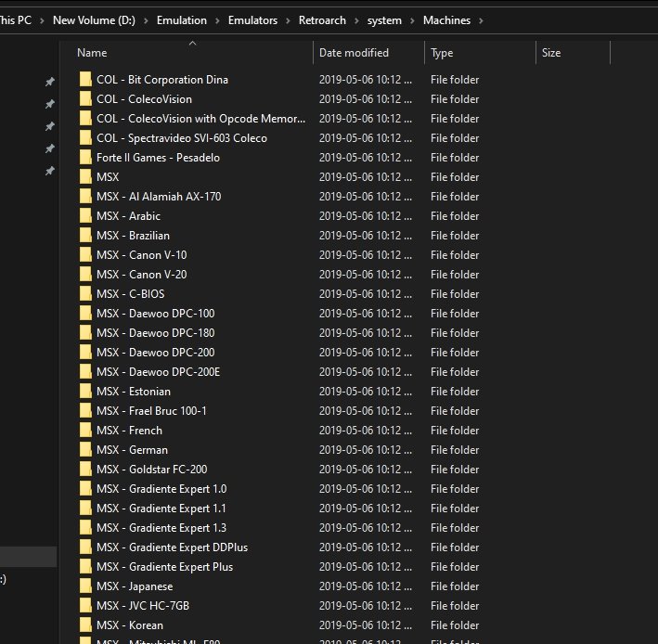This screenshot has width=658, height=644.
Task: Select the Machines breadcrumb
Action: click(446, 20)
